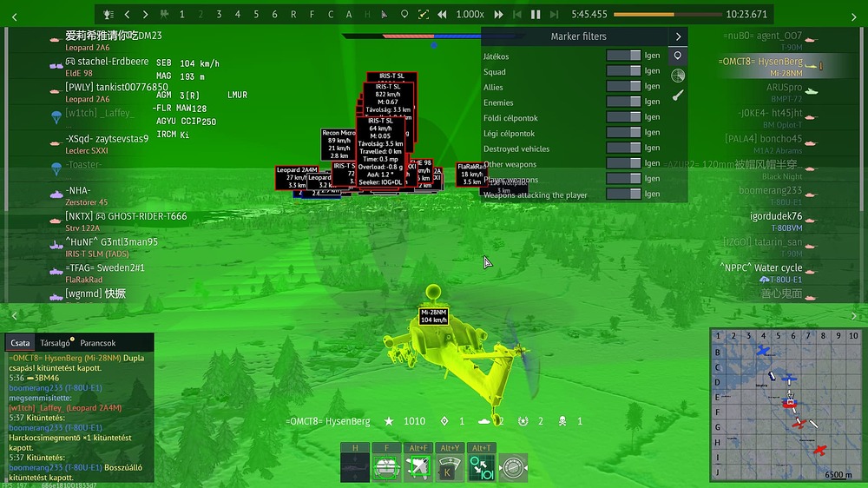Switch to camera mode R
The height and width of the screenshot is (488, 868).
coord(293,15)
